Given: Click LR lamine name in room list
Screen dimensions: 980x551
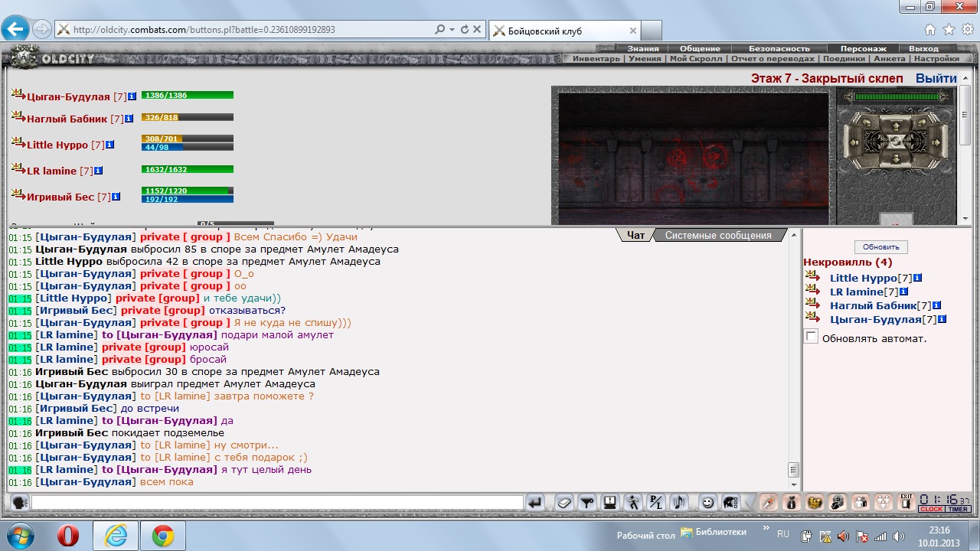Looking at the screenshot, I should (x=856, y=292).
